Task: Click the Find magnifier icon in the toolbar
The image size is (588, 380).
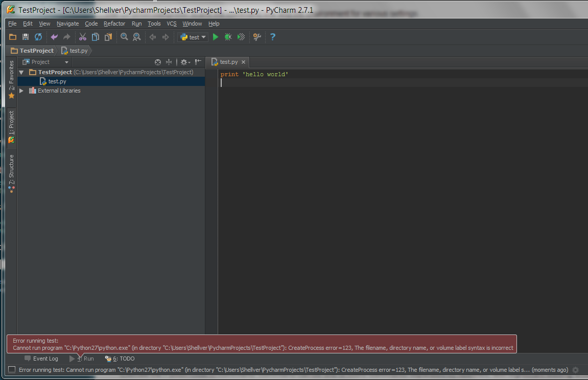Action: click(x=124, y=37)
